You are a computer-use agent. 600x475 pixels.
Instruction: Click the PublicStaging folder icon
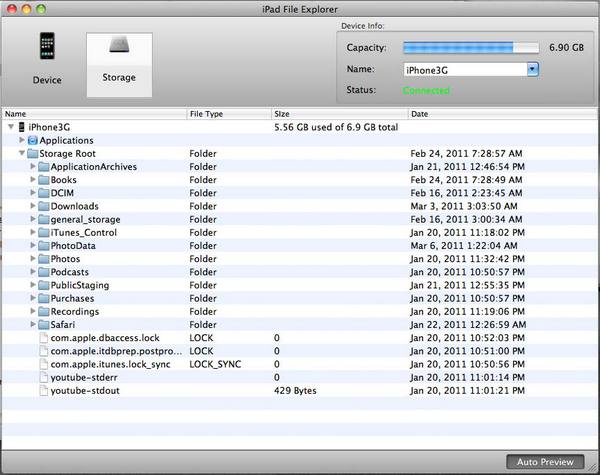(44, 285)
